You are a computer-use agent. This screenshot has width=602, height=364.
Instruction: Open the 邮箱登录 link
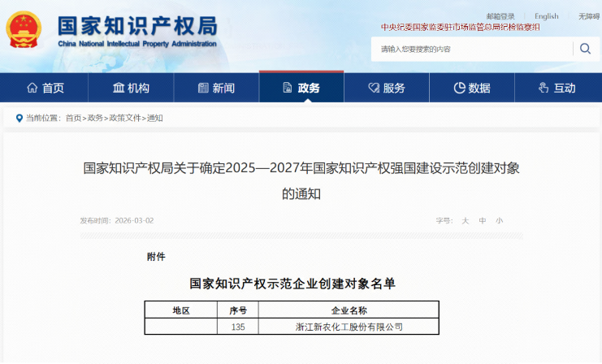coord(500,16)
